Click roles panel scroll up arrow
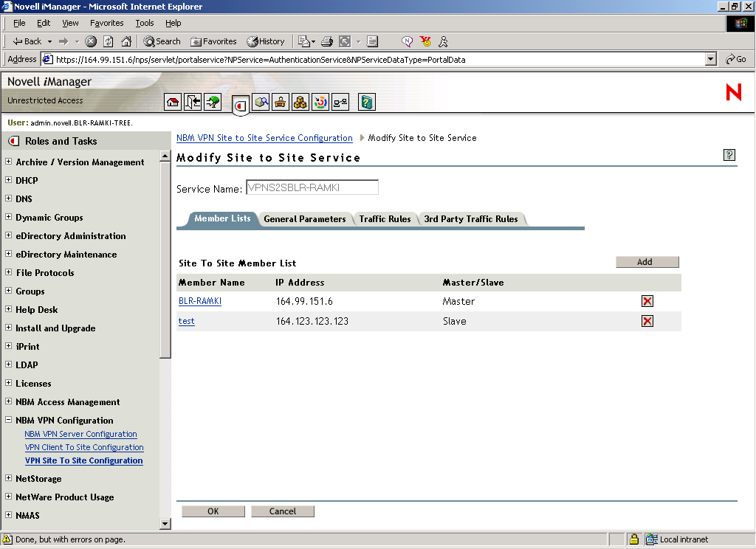Screen dimensions: 756x549 tap(165, 156)
